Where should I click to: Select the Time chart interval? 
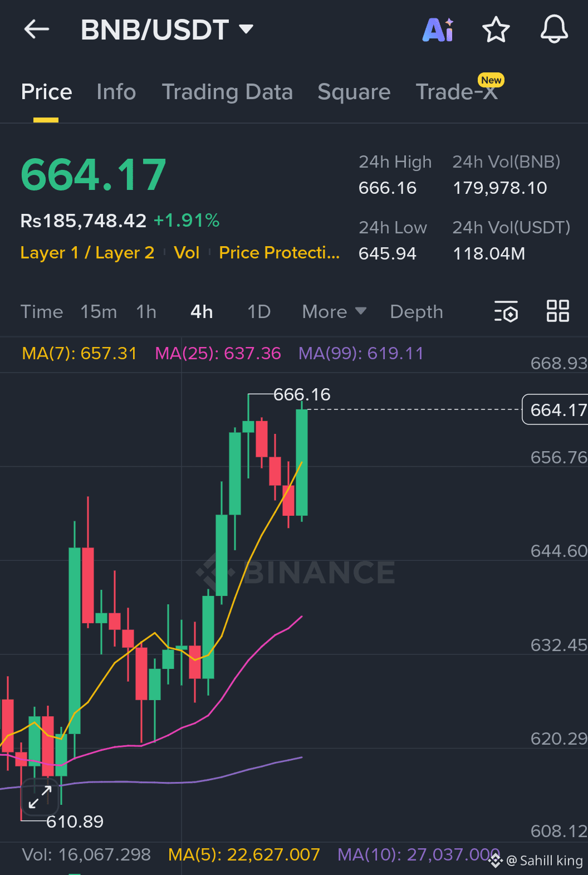[x=42, y=312]
